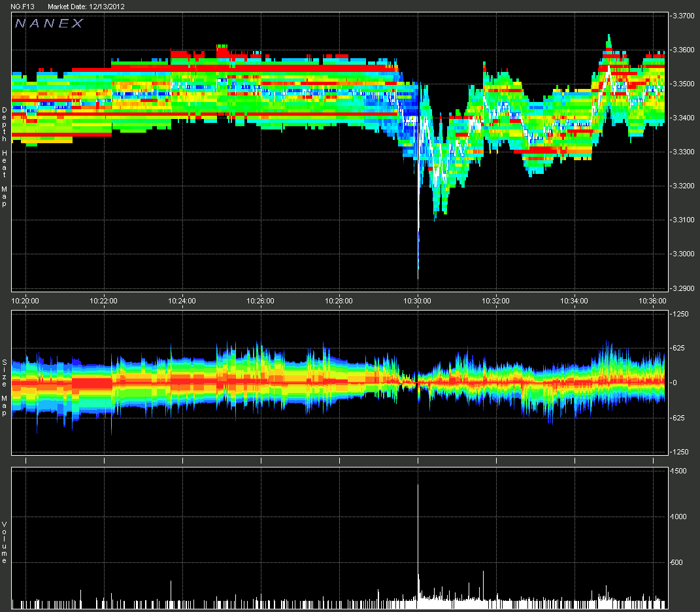This screenshot has height=612, width=700.
Task: Click the 10:28:00 time axis label
Action: (x=339, y=301)
